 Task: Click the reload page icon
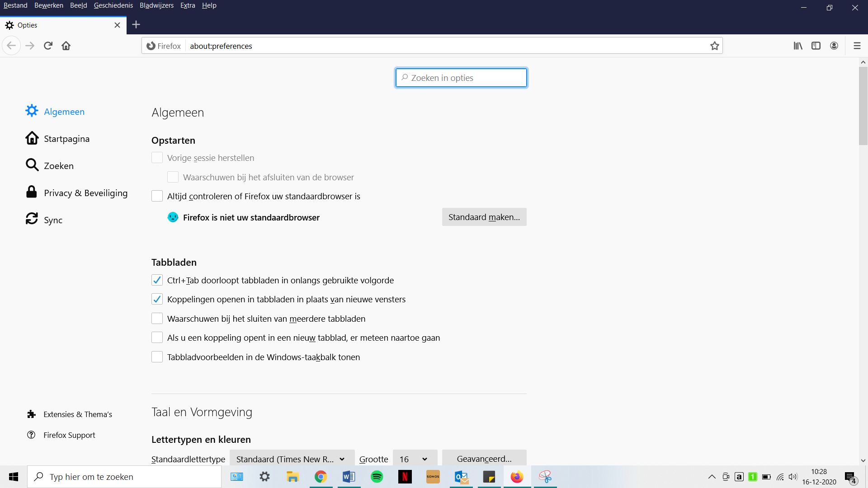[48, 46]
